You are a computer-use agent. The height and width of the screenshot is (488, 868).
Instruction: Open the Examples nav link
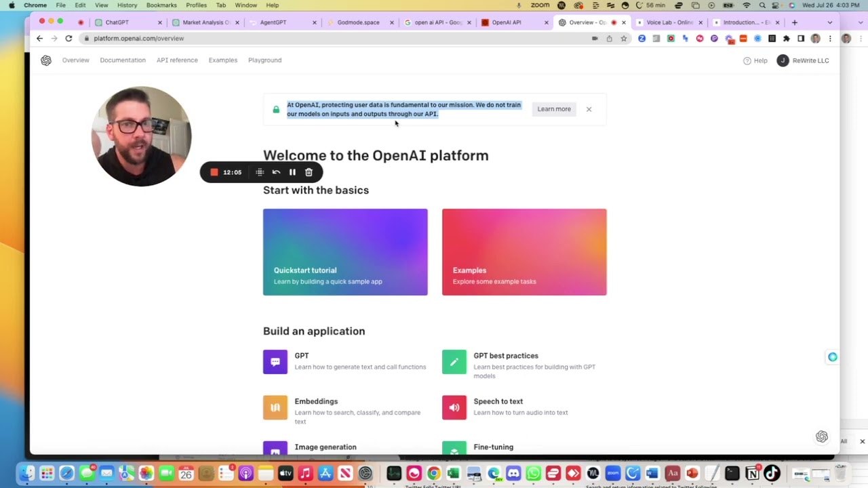tap(223, 60)
